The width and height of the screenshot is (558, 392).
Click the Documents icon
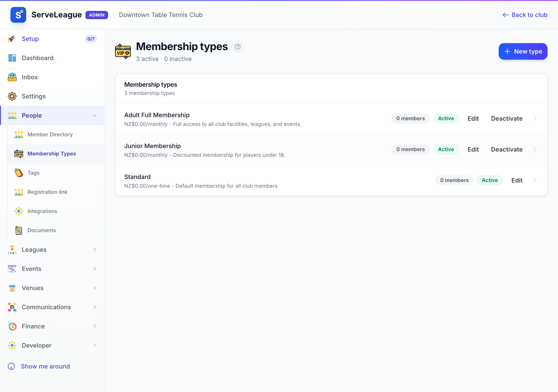[19, 230]
